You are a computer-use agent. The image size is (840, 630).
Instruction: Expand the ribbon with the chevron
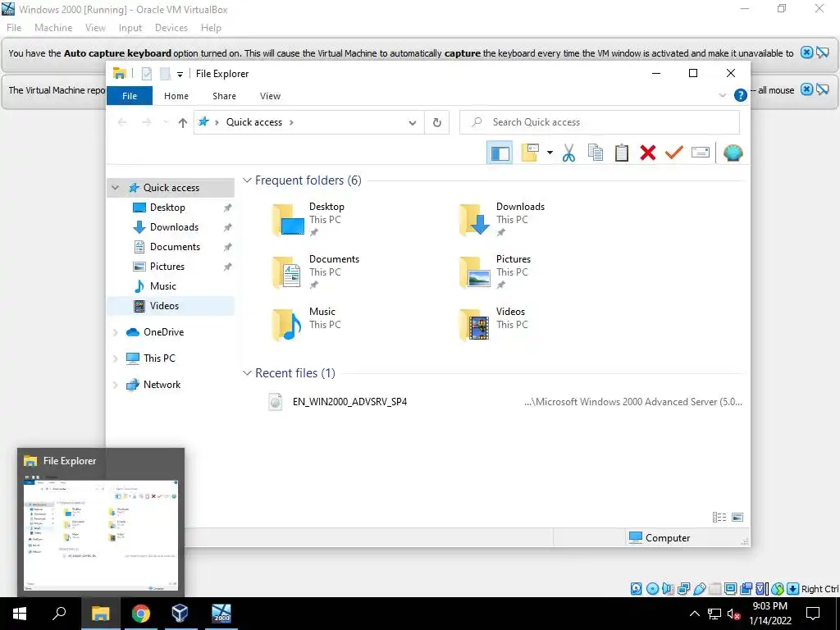(x=722, y=95)
